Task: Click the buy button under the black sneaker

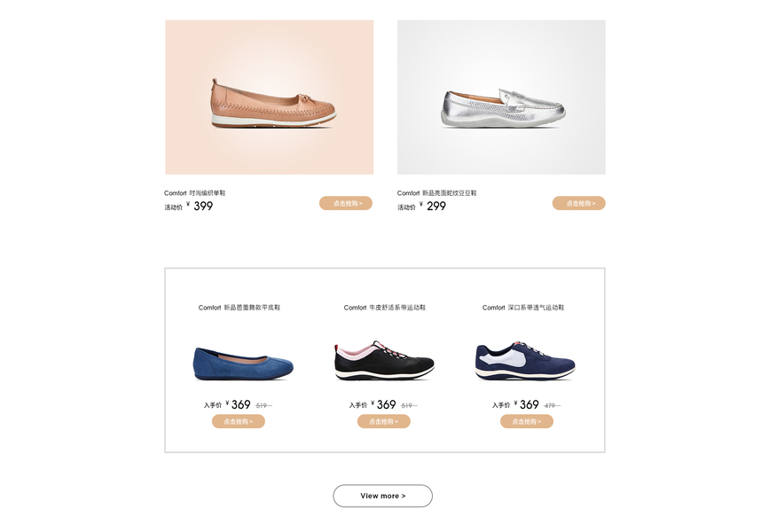Action: tap(383, 421)
